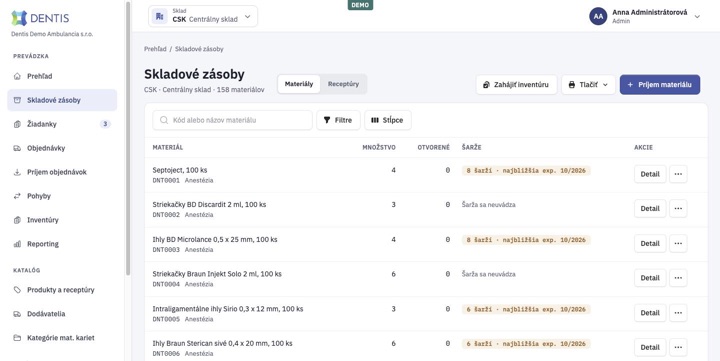Click the sidebar vertical scrollbar
Screen dimensions: 720x361
(x=128, y=138)
